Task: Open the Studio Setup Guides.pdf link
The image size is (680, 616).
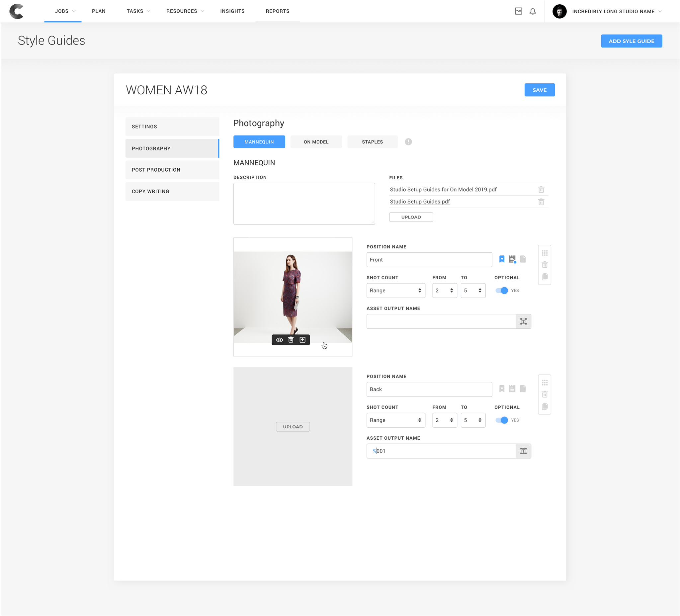Action: tap(420, 201)
